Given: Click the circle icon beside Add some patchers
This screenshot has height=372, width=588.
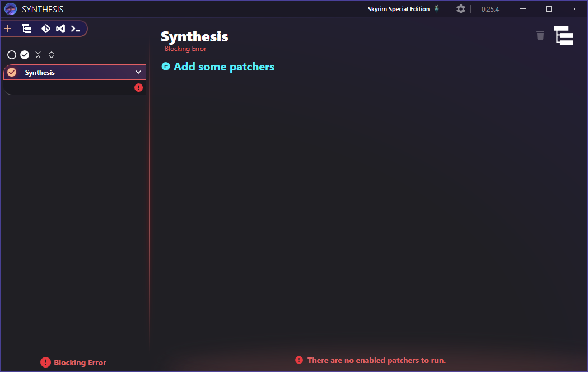Looking at the screenshot, I should pyautogui.click(x=166, y=67).
